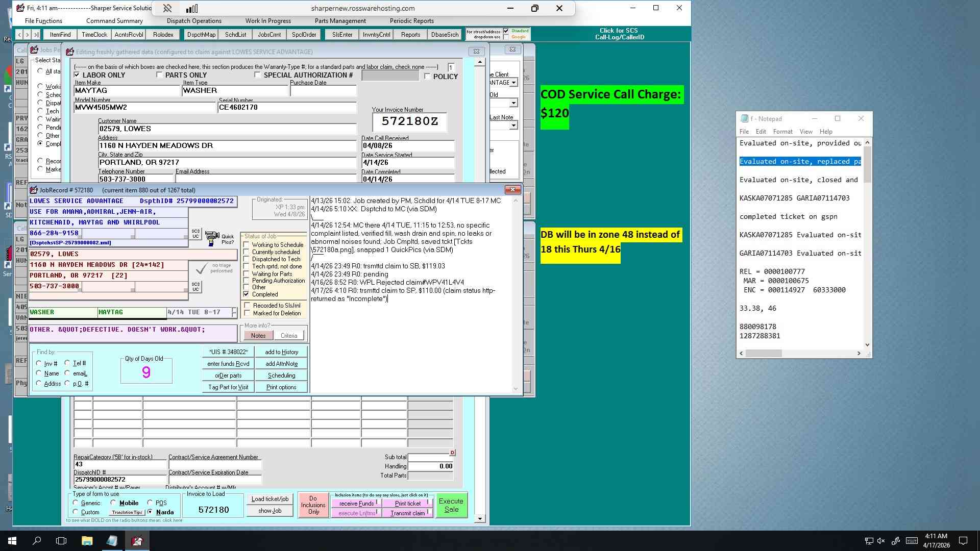Open the Dispatch Operations menu

pos(194,21)
